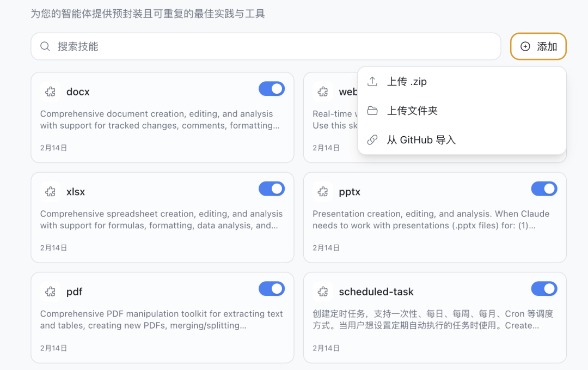Click the magnifier icon in the search bar
The image size is (588, 370).
coord(45,46)
